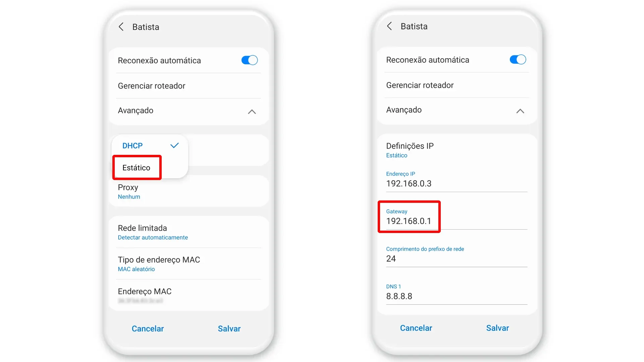Click the back arrow on the left screen
644x362 pixels.
121,27
